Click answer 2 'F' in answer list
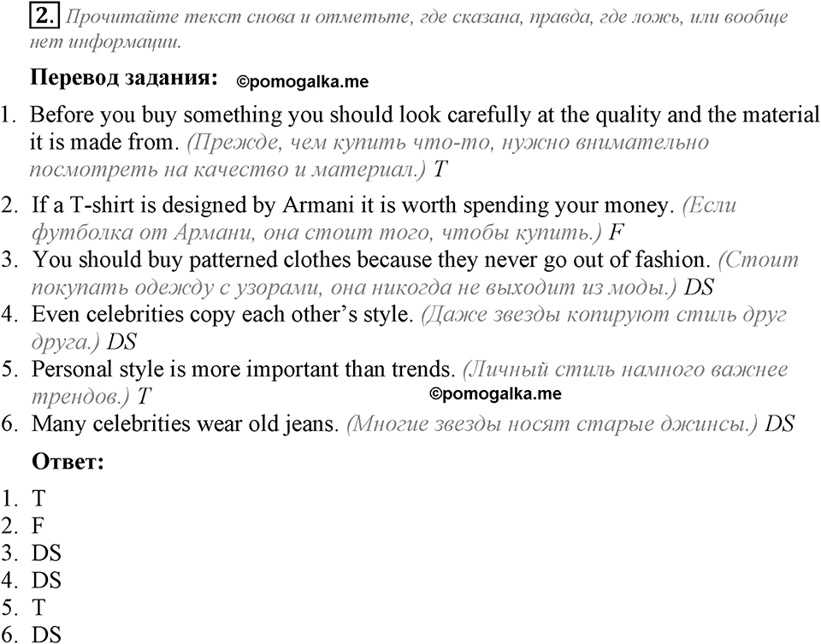Image resolution: width=821 pixels, height=644 pixels. 38,526
